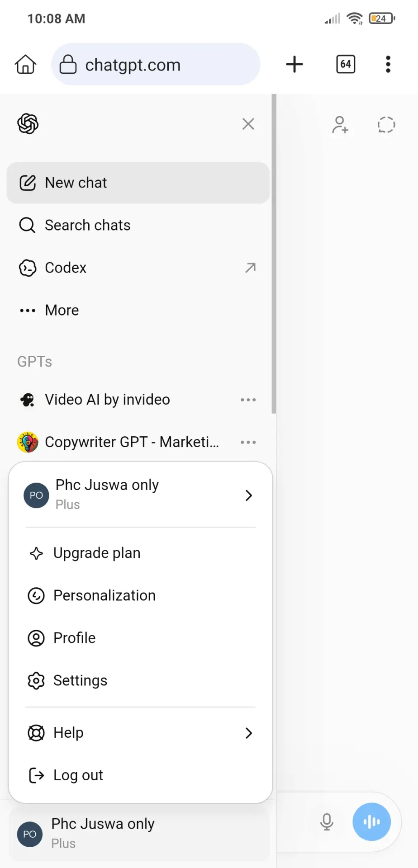Click the chatgpt.com address bar
Screen dimensions: 418x868
[156, 64]
